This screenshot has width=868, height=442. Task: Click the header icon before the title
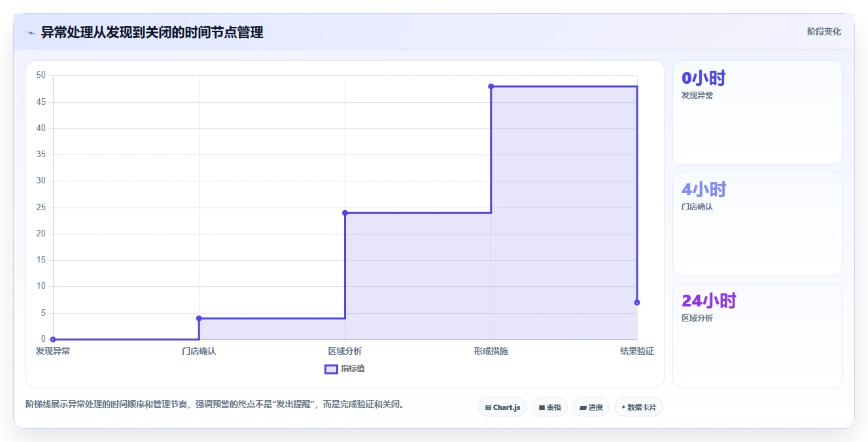point(31,33)
